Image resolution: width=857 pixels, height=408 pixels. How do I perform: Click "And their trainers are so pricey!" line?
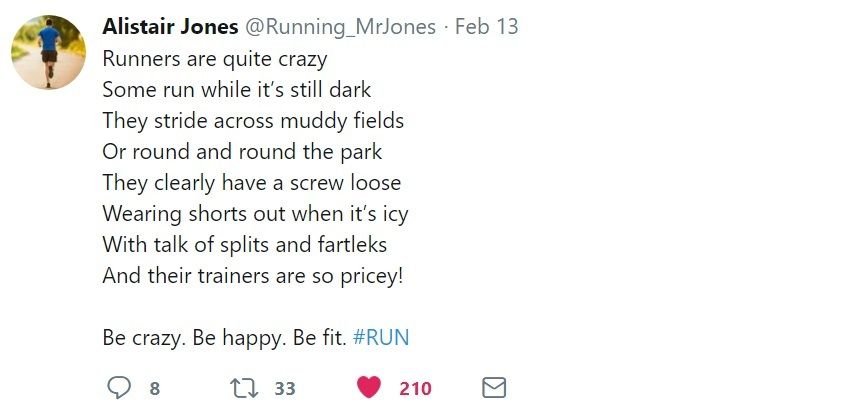click(253, 275)
